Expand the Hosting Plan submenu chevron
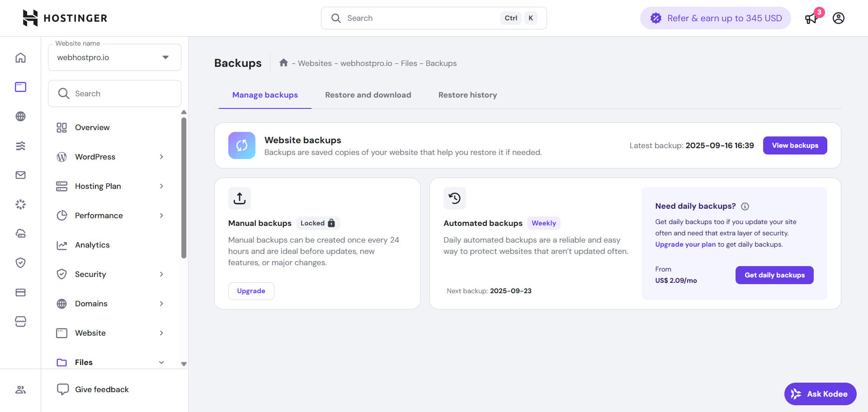The image size is (868, 412). click(161, 186)
